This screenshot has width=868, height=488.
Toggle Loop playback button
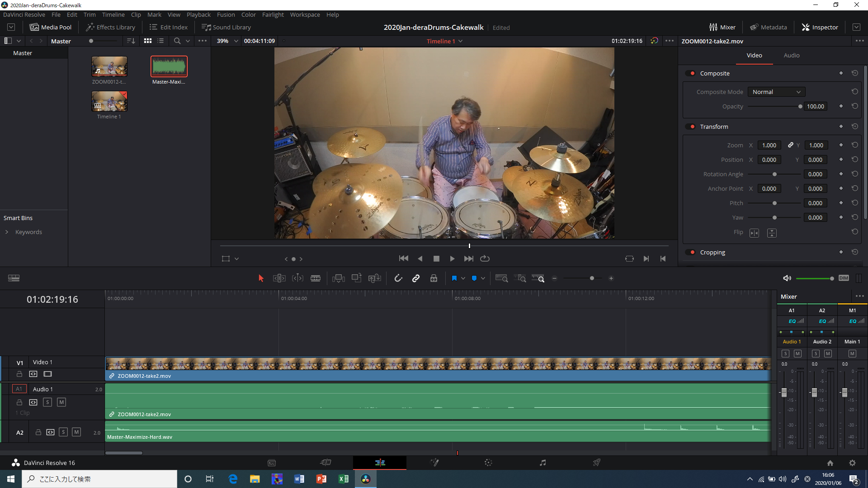click(x=485, y=258)
